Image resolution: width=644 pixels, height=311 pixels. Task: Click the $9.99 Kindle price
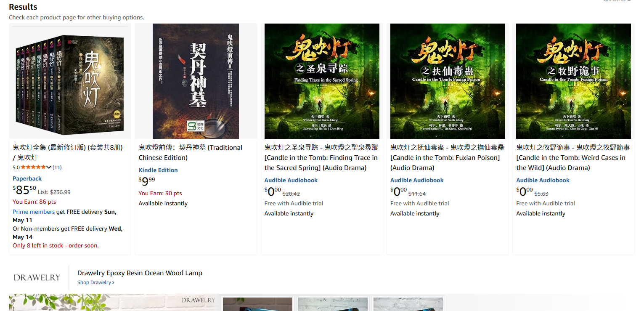coord(147,181)
